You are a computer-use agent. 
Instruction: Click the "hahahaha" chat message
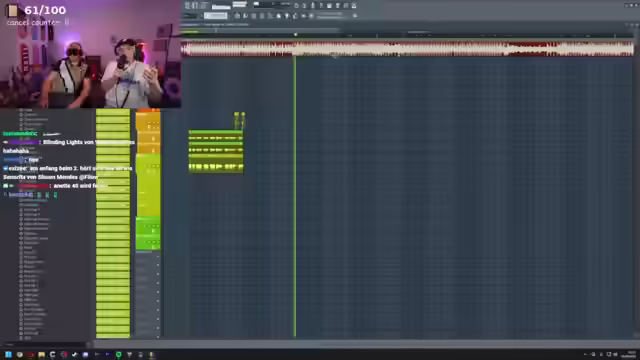16,151
